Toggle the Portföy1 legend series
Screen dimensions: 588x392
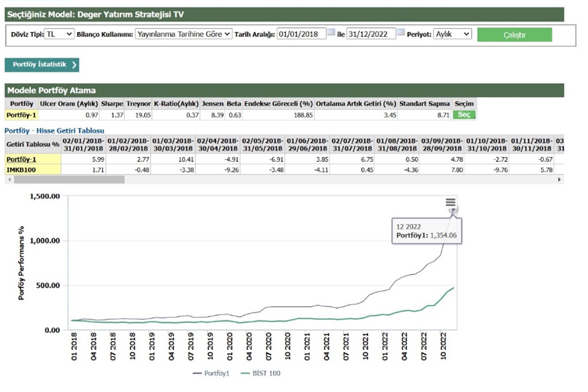(x=211, y=373)
